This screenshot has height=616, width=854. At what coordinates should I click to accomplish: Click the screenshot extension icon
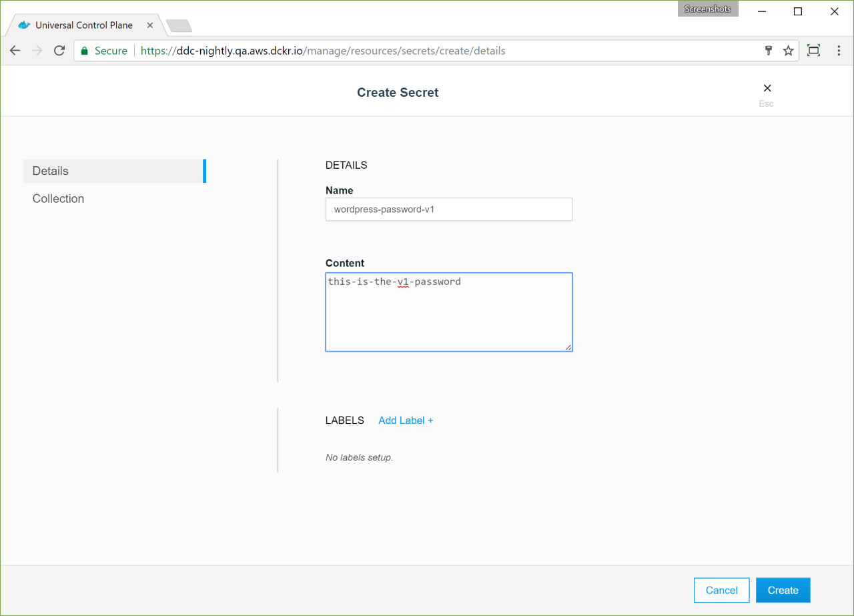point(813,51)
